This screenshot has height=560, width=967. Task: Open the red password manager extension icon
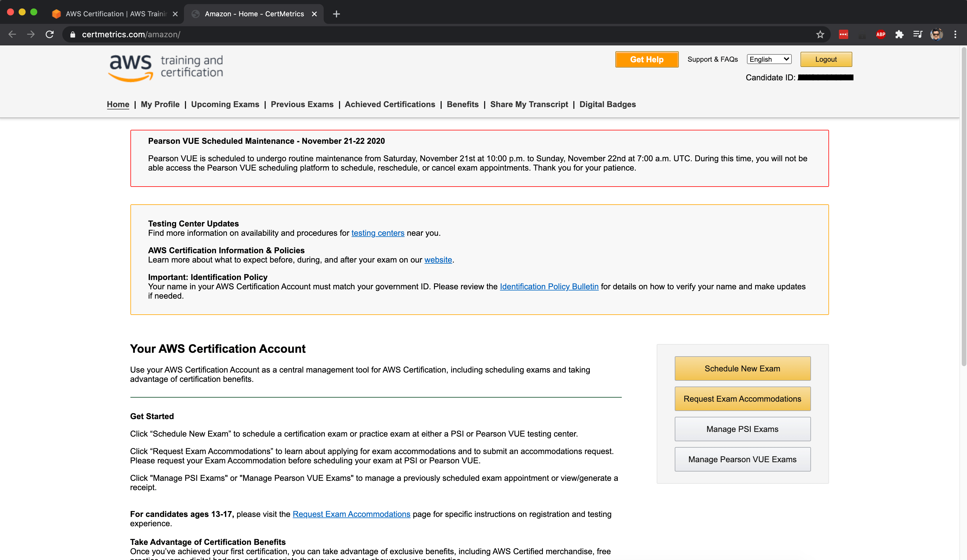coord(844,35)
